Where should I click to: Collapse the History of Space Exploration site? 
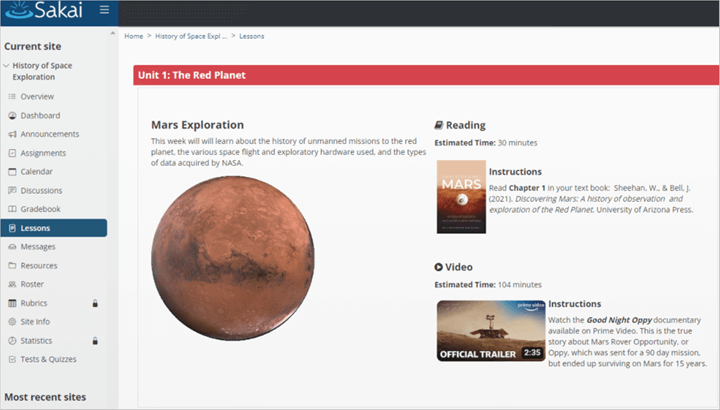tap(7, 66)
